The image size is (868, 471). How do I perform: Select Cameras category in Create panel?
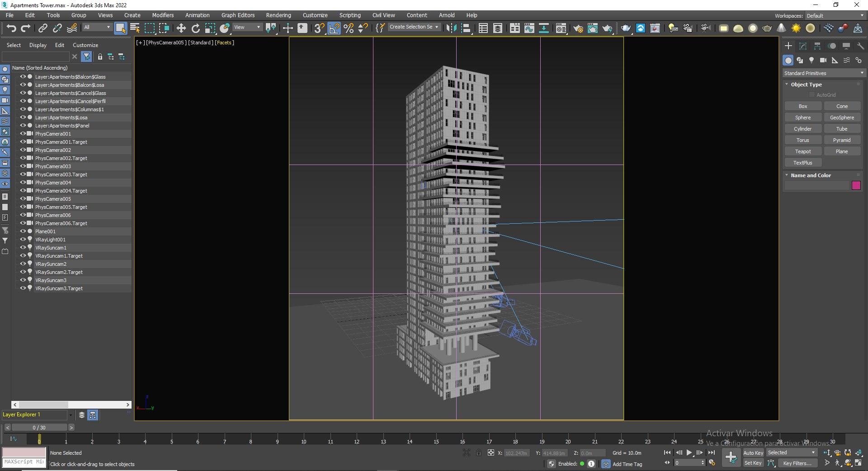823,60
